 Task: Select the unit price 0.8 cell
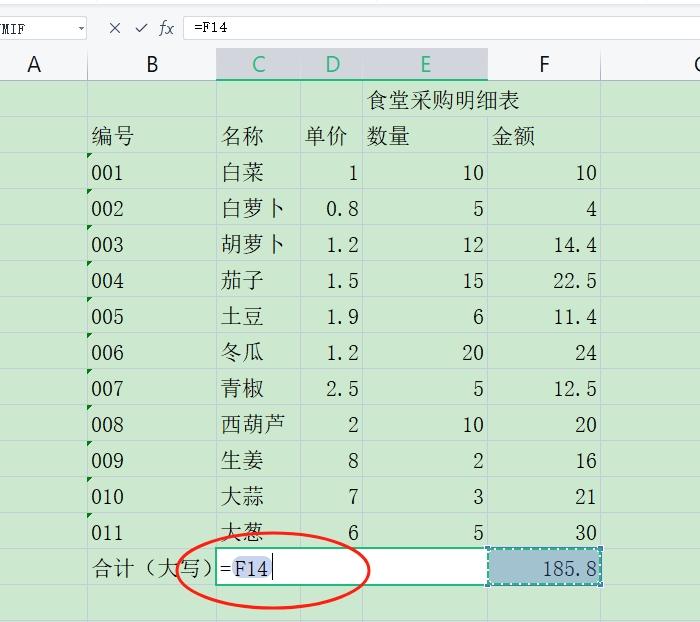point(332,208)
